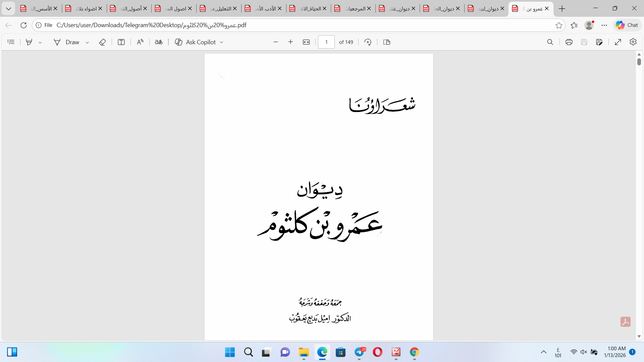Open the tab search dropdown arrow
Screen dimensions: 644x362
click(x=8, y=9)
